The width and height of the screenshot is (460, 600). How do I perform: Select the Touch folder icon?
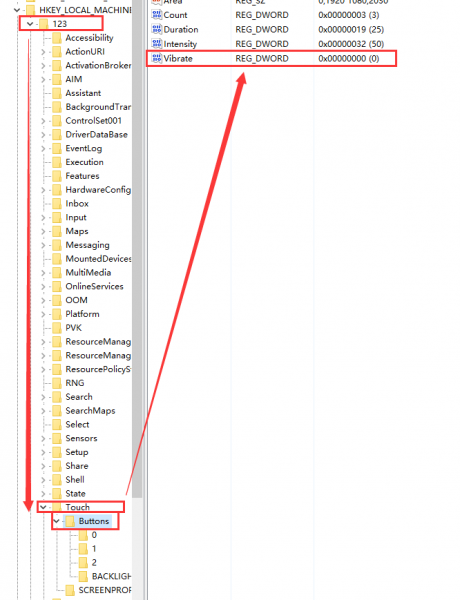pos(56,507)
